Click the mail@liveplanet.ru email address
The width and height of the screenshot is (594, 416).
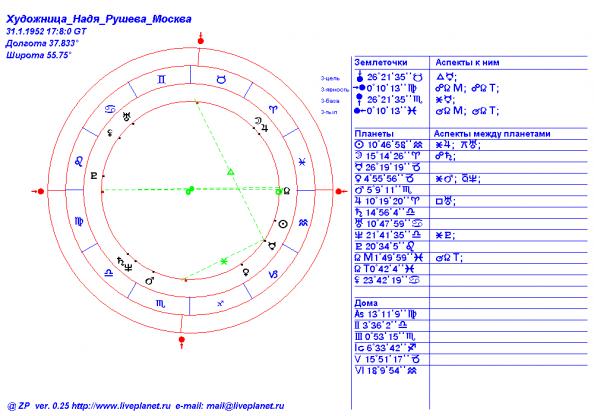245,406
